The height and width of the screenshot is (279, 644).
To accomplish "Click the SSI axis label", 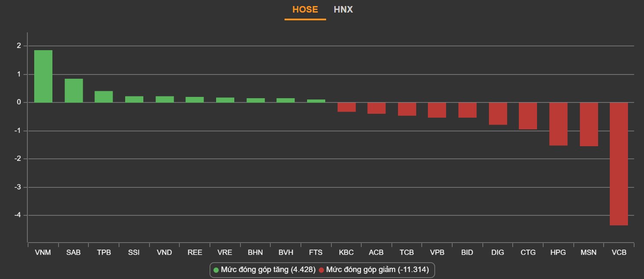I will (x=134, y=253).
